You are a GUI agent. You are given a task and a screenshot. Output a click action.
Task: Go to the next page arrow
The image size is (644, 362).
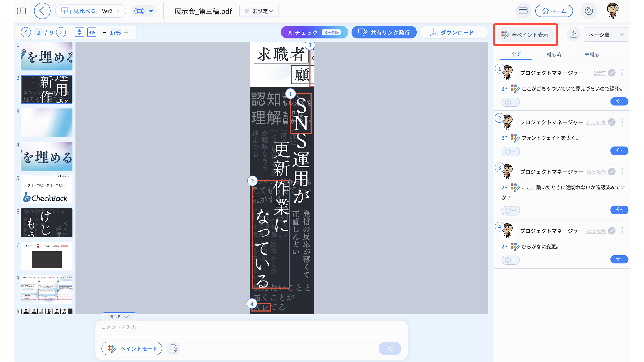click(x=61, y=32)
